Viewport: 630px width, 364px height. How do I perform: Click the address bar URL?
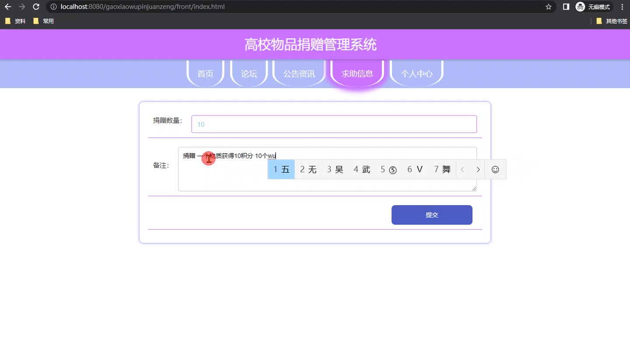pyautogui.click(x=143, y=7)
